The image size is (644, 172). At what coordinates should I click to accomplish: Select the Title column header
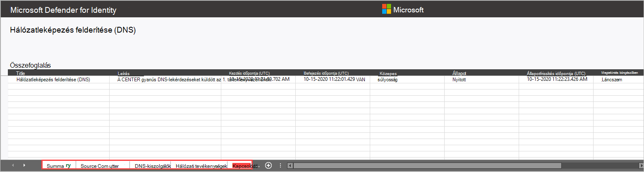21,73
